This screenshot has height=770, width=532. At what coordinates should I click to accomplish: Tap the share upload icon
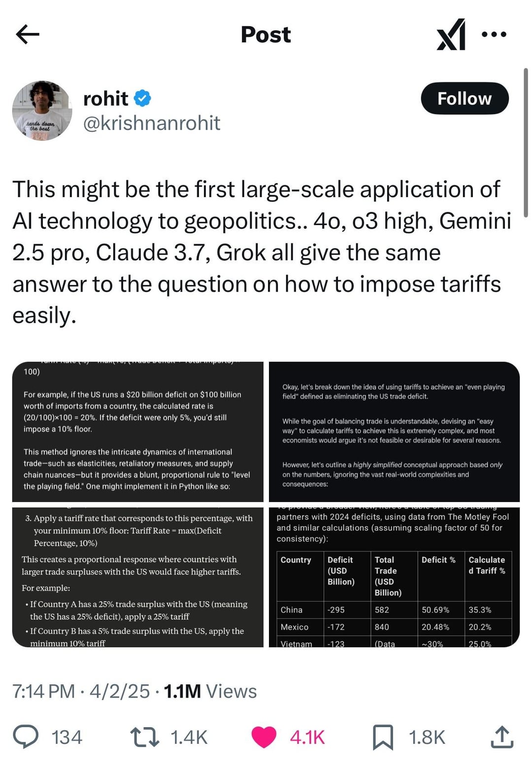[502, 737]
